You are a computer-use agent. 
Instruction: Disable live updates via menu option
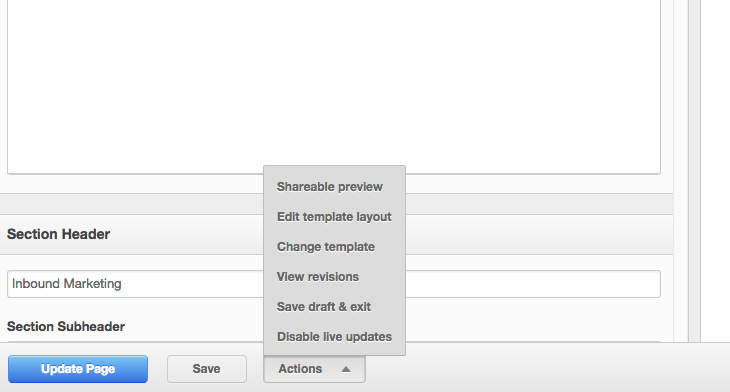click(334, 337)
